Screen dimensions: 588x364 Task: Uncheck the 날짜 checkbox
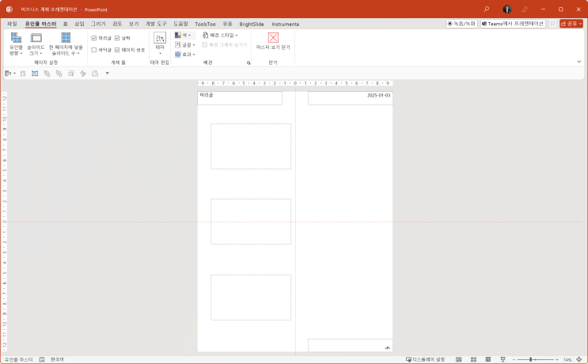(117, 38)
